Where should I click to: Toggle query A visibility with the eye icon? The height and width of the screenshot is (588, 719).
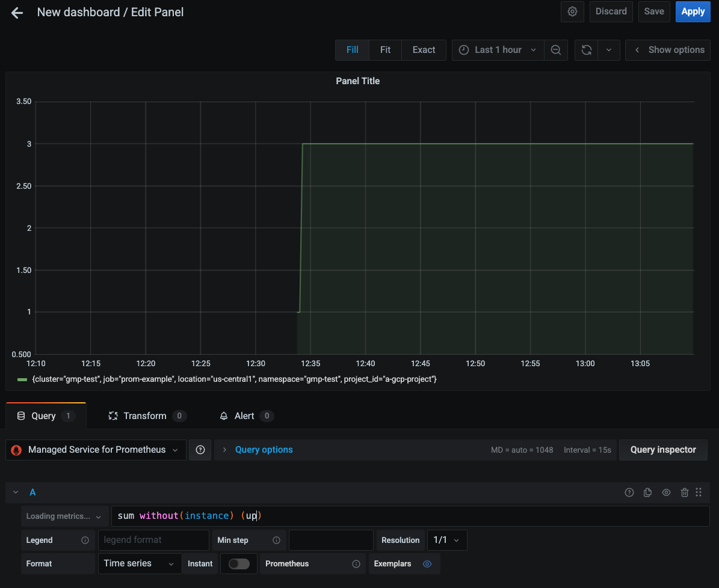666,492
